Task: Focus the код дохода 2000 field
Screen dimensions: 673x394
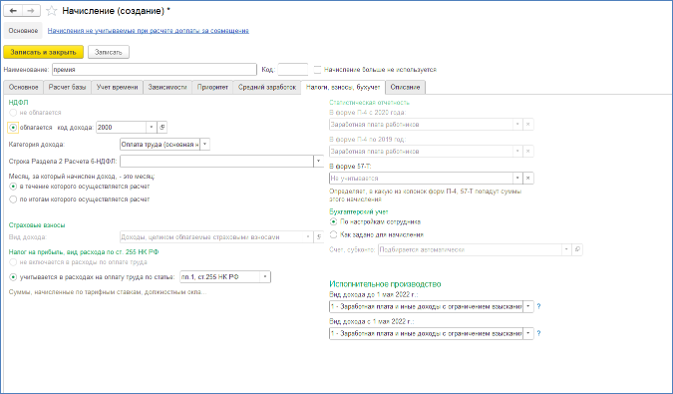Action: (x=121, y=127)
